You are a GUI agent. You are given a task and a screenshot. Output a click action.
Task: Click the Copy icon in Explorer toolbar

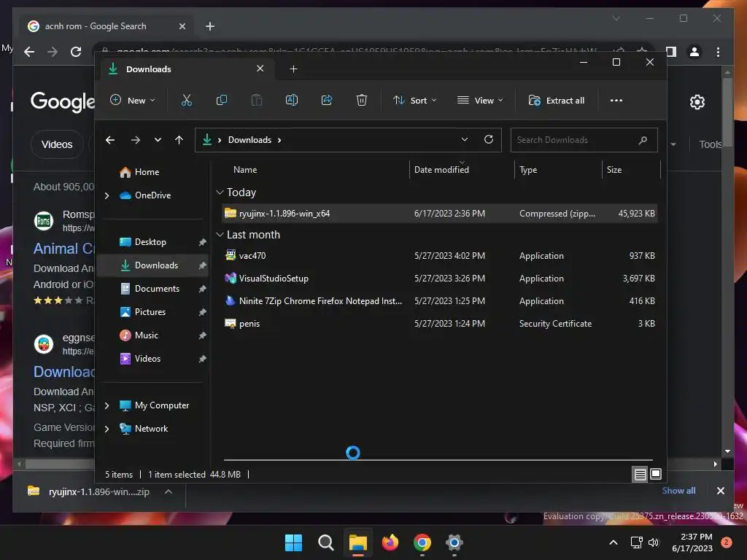tap(222, 101)
